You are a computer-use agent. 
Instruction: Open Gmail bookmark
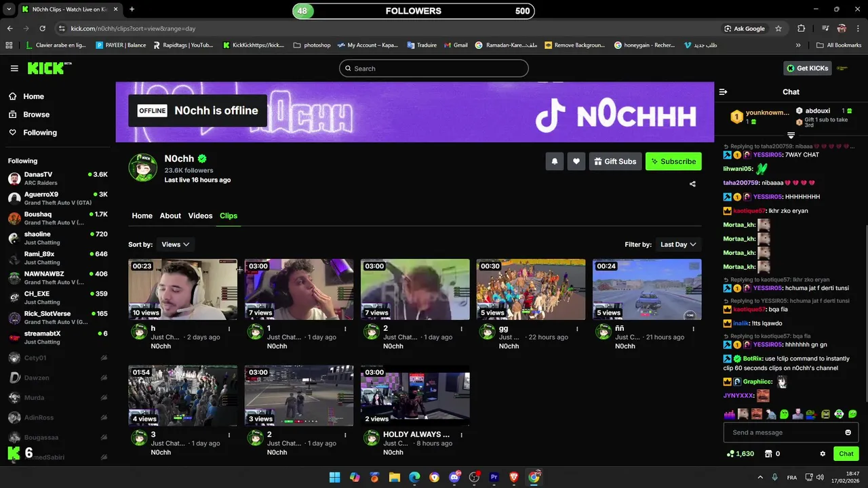(456, 45)
